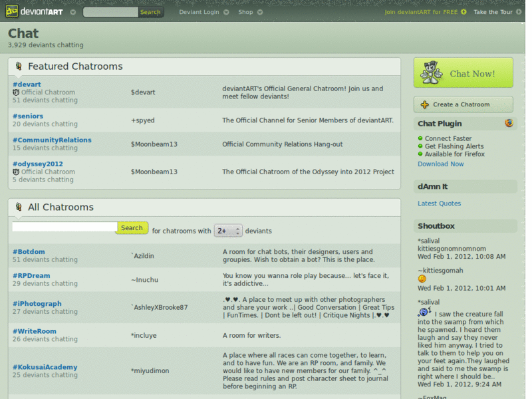Open +spyed user profile
This screenshot has height=399, width=532.
[143, 120]
